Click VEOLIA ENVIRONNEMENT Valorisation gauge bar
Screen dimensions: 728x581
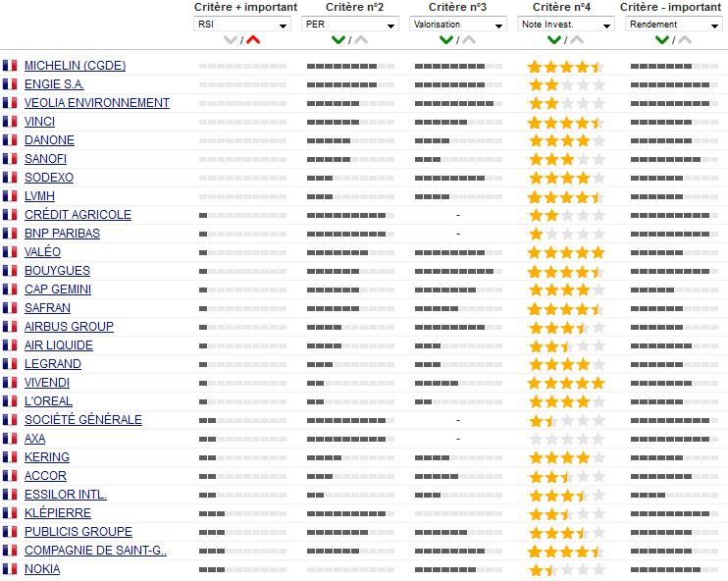459,104
